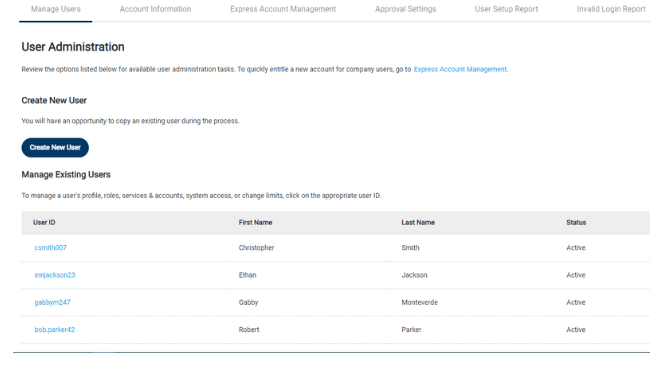Select first name Ethan cell
Viewport: 672px width, 366px height.
pos(247,275)
